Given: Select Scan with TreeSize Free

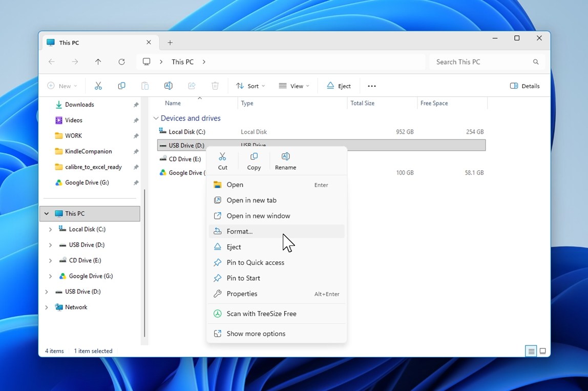Looking at the screenshot, I should coord(277,314).
